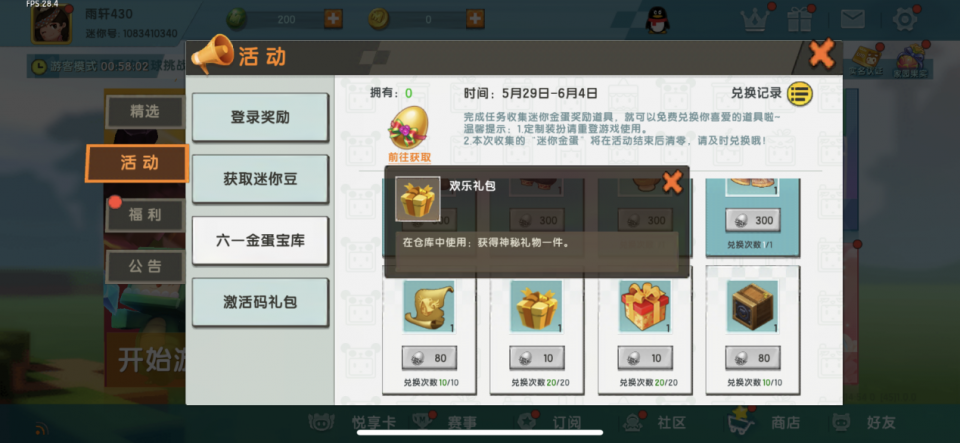Viewport: 960px width, 443px height.
Task: Open the crown VIP icon
Action: [x=755, y=20]
